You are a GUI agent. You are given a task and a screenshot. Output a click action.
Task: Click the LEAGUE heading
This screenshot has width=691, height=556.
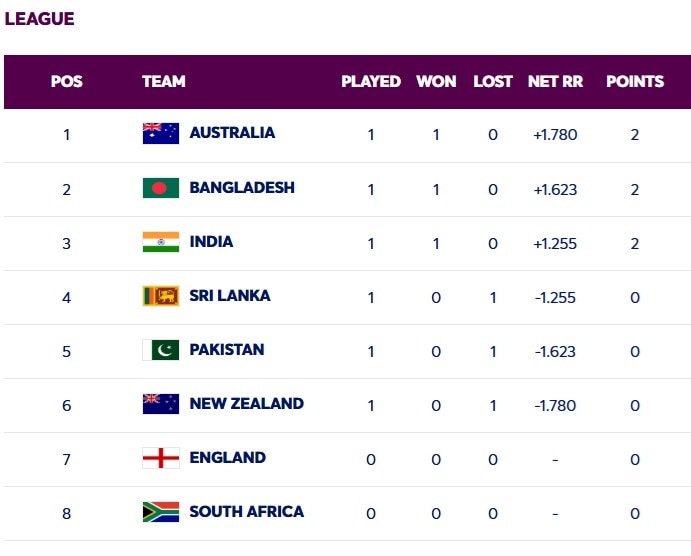pyautogui.click(x=39, y=19)
